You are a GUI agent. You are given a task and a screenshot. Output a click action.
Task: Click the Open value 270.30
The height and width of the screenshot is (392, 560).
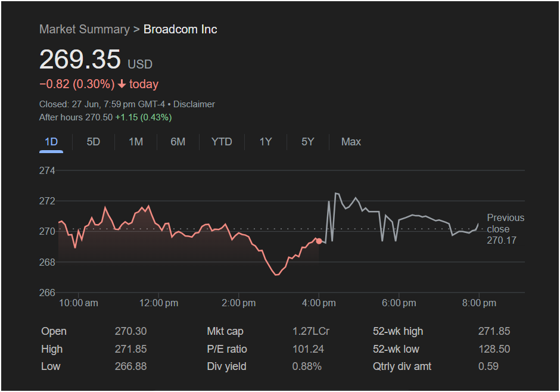(x=130, y=331)
